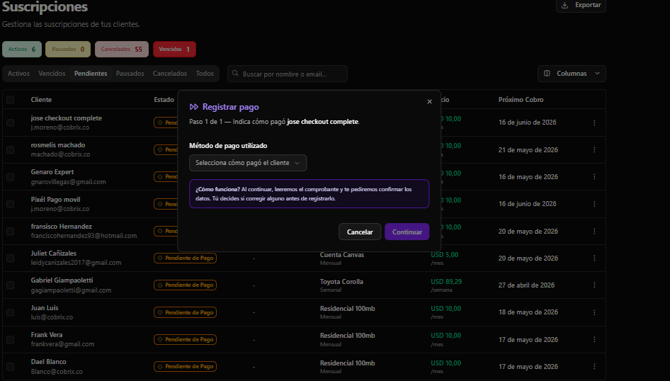Click the USD 5,00 price value

(444, 255)
